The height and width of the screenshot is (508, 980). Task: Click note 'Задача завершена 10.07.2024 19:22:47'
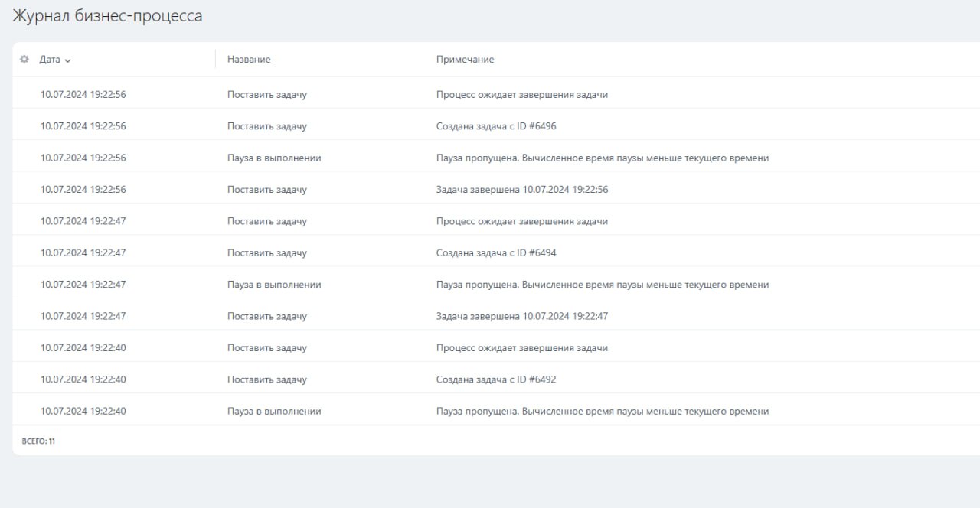point(522,317)
